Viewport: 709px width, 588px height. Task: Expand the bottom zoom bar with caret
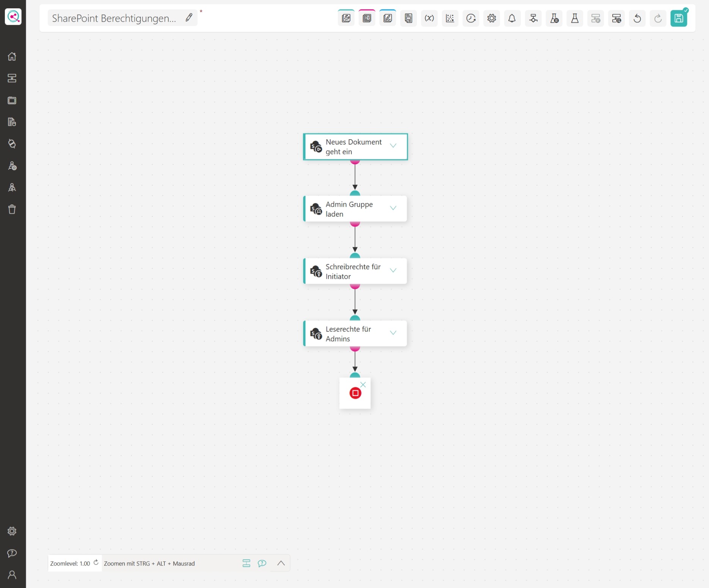[x=281, y=563]
